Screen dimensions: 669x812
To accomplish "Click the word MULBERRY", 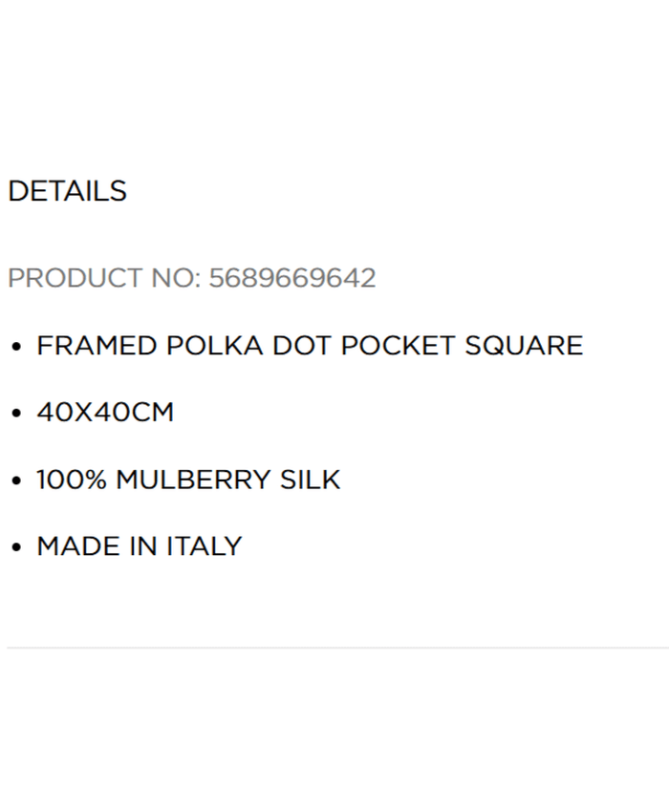I will click(193, 479).
